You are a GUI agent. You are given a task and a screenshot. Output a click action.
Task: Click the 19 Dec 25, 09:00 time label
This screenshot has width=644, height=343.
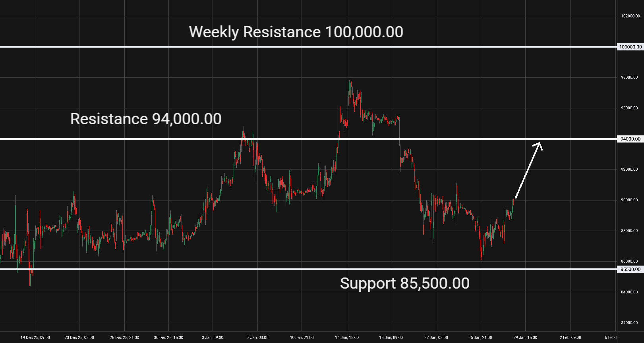(35, 337)
